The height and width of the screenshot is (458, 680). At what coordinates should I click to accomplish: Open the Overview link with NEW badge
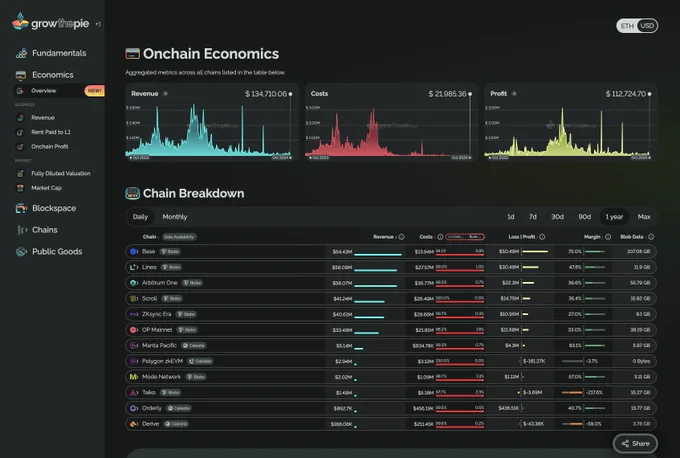(59, 91)
